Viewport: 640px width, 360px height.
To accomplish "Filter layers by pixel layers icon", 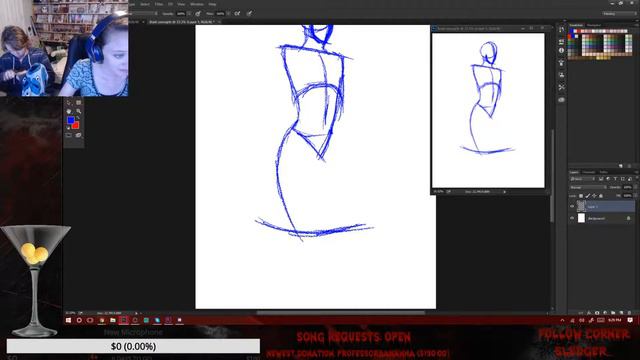I will click(x=601, y=179).
